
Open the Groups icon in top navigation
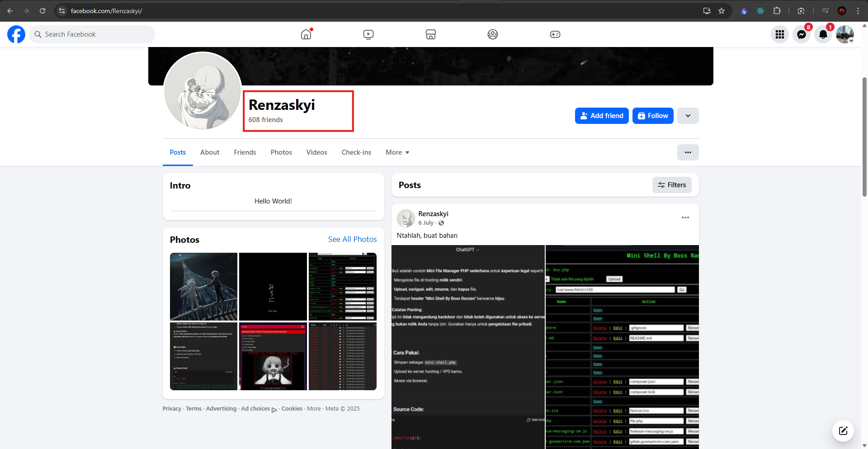pos(493,34)
